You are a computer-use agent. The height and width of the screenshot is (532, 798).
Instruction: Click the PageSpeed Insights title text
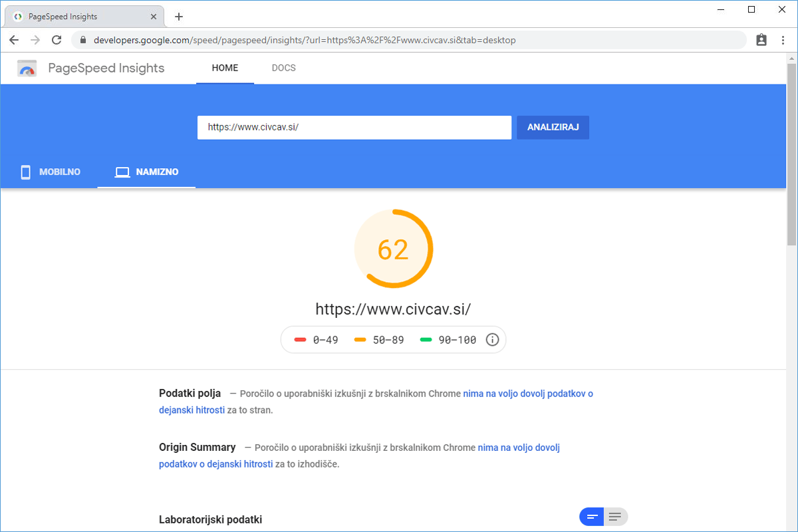(x=106, y=68)
